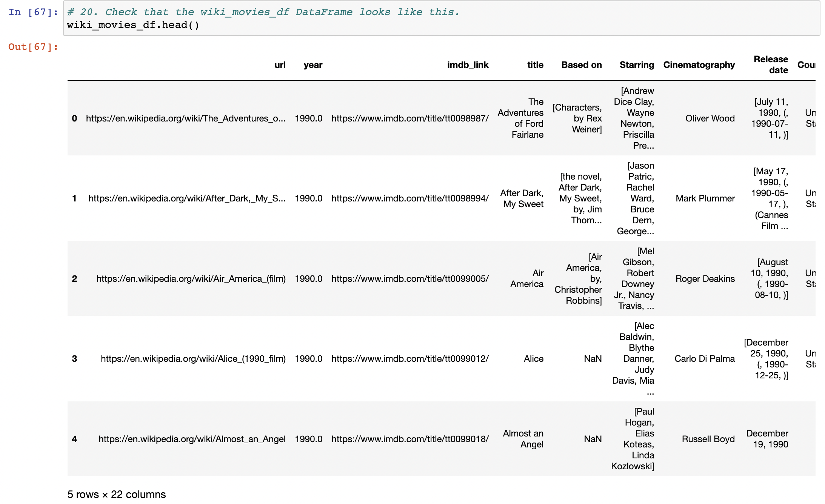Select the Wikipedia URL for Alice_(1990_film)
Screen dimensions: 825x504
click(x=193, y=359)
